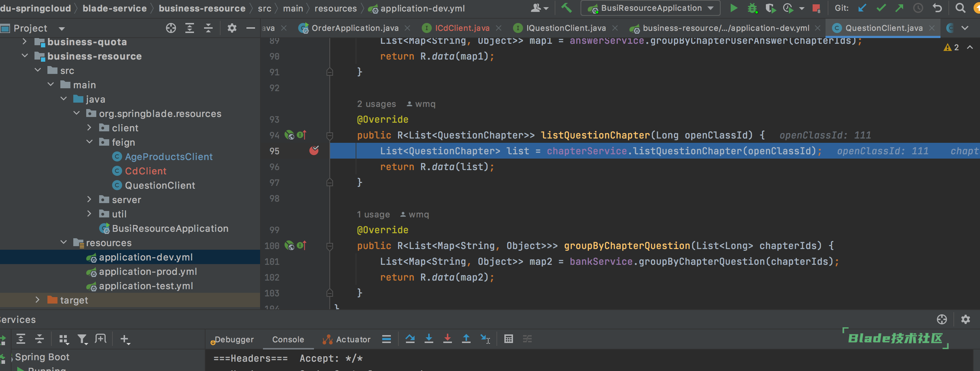Close the ICdClient.java tab
Screen dimensions: 980x371
coord(499,28)
